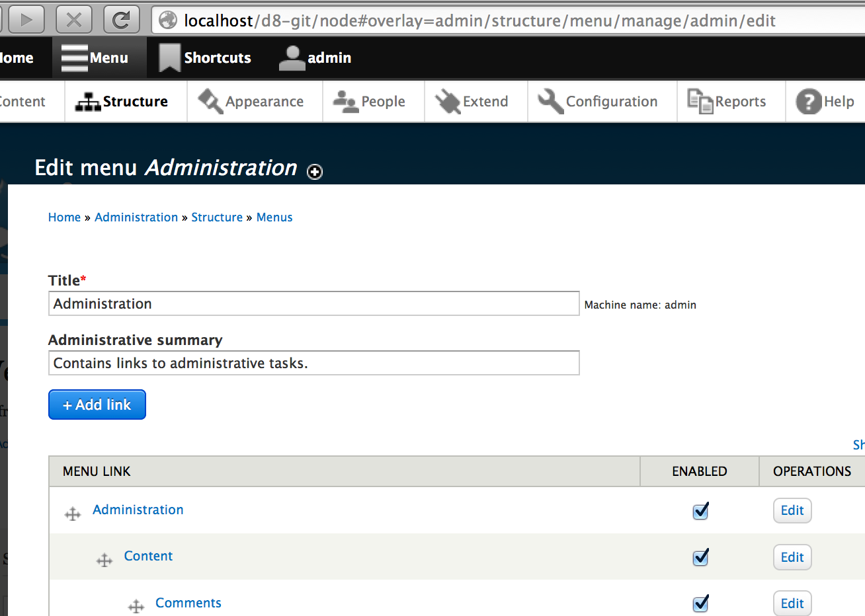Click the + Add link button

point(97,404)
